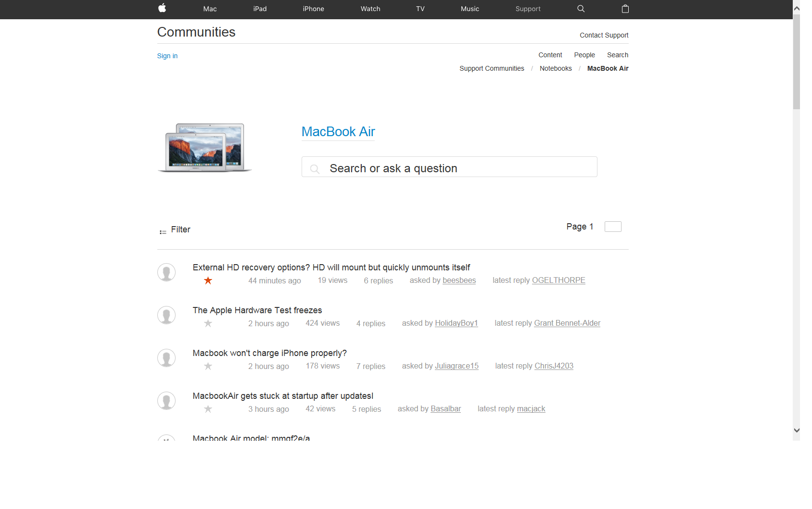
Task: Click star on Apple Hardware Test thread
Action: 208,323
